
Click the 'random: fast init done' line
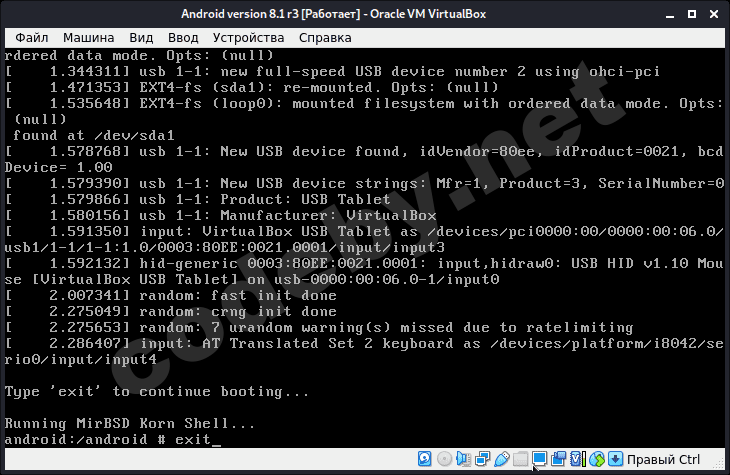[x=171, y=295]
